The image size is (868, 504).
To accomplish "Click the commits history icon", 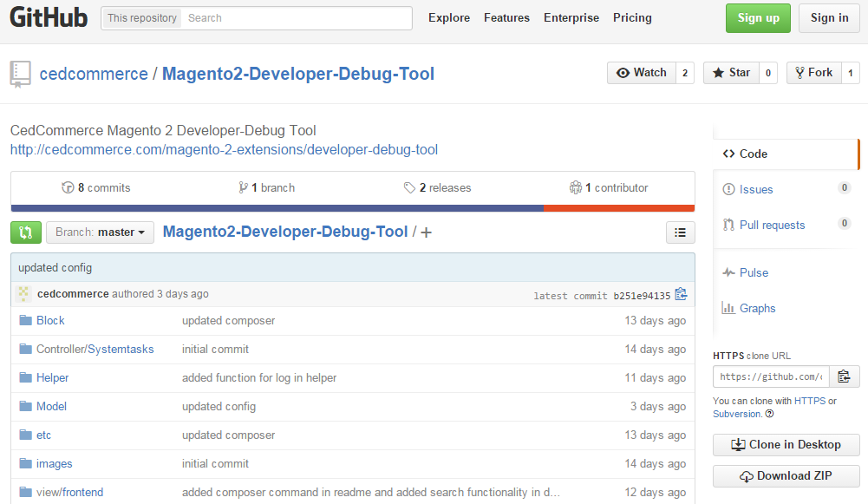I will coord(68,187).
